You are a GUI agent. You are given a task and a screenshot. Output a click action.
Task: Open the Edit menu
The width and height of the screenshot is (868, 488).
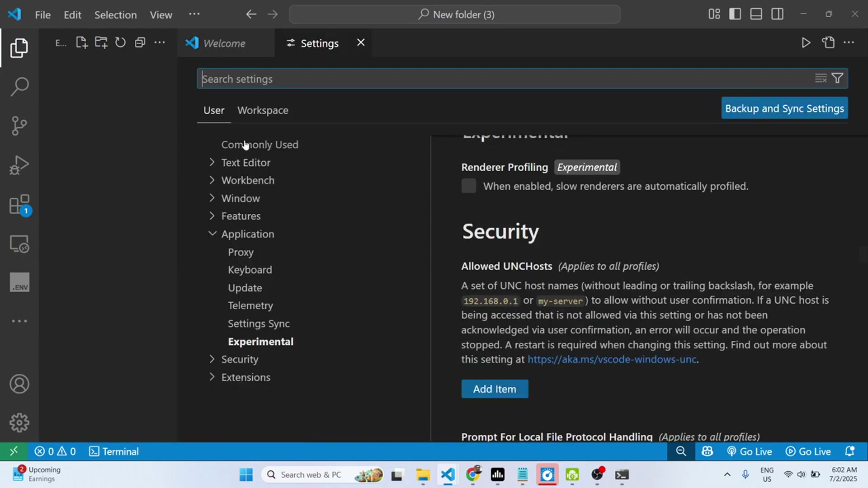72,14
